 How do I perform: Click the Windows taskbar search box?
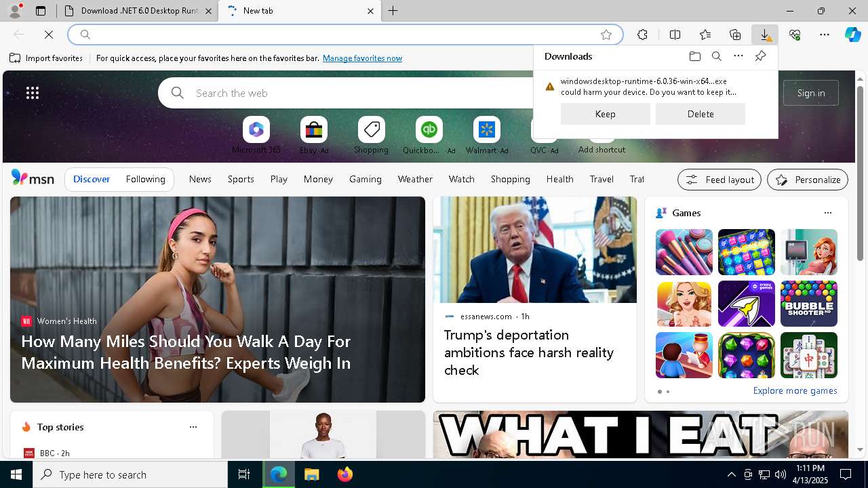tap(130, 474)
